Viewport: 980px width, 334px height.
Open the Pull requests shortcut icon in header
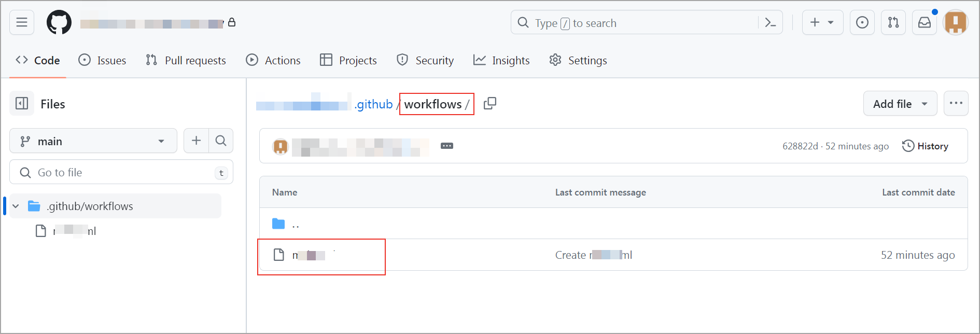[893, 22]
